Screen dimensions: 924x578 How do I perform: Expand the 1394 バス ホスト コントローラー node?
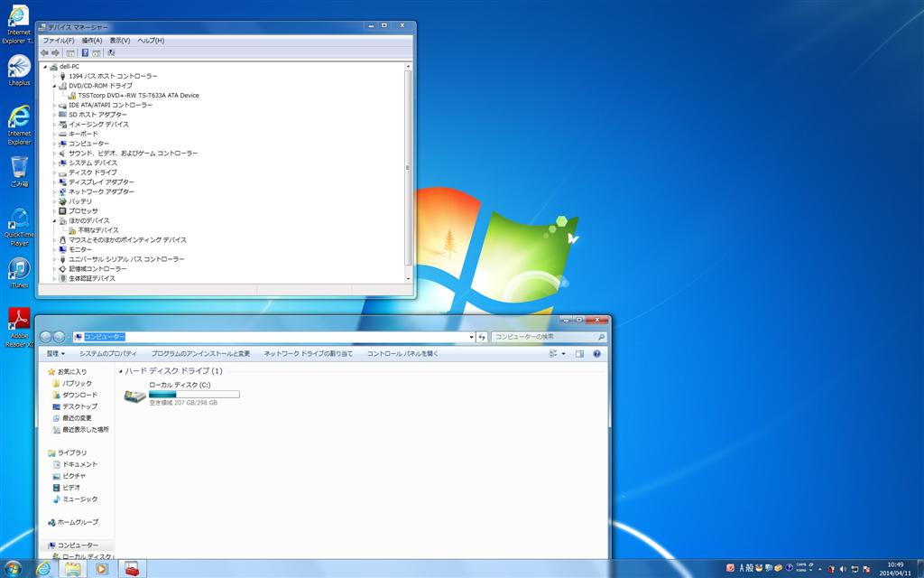[54, 76]
